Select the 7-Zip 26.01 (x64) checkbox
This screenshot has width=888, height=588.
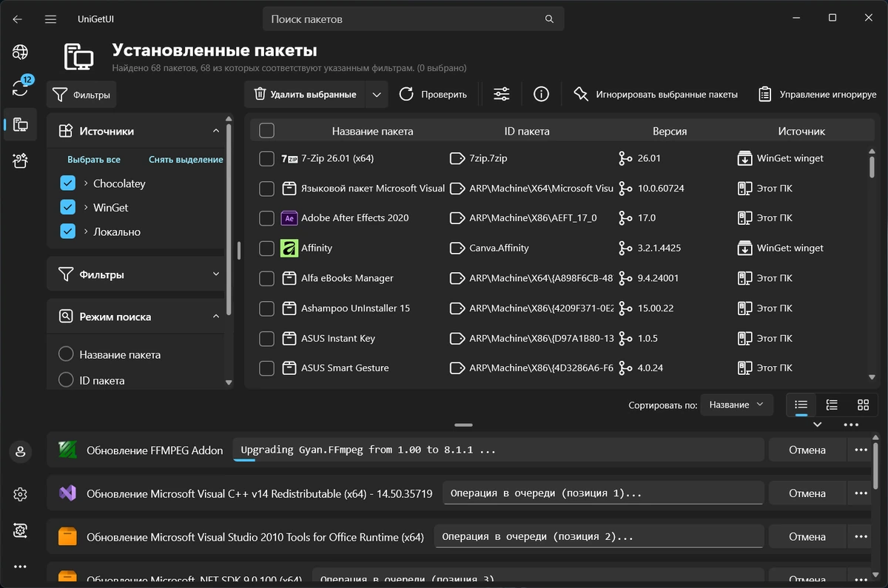[x=266, y=158]
